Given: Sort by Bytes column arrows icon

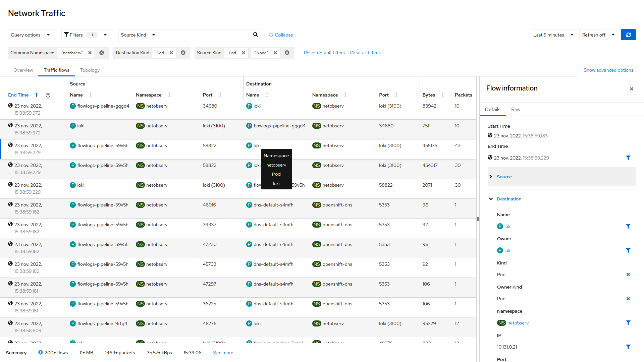Looking at the screenshot, I should click(442, 95).
